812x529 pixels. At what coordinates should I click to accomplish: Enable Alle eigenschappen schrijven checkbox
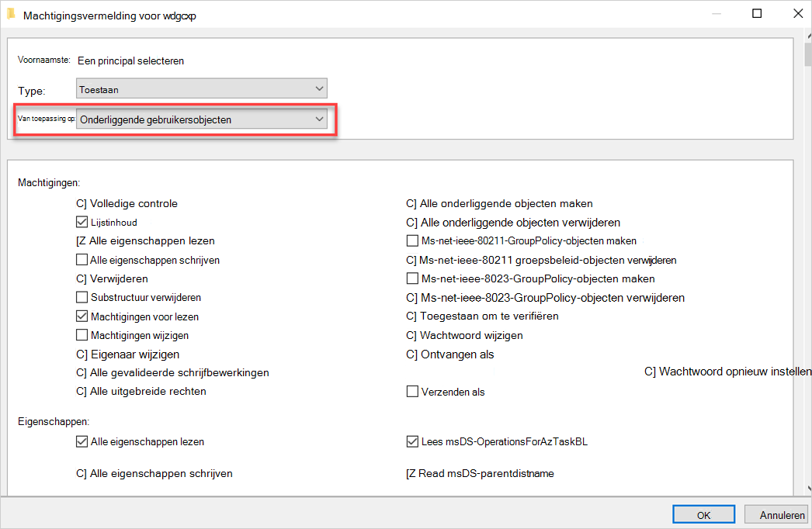click(82, 259)
